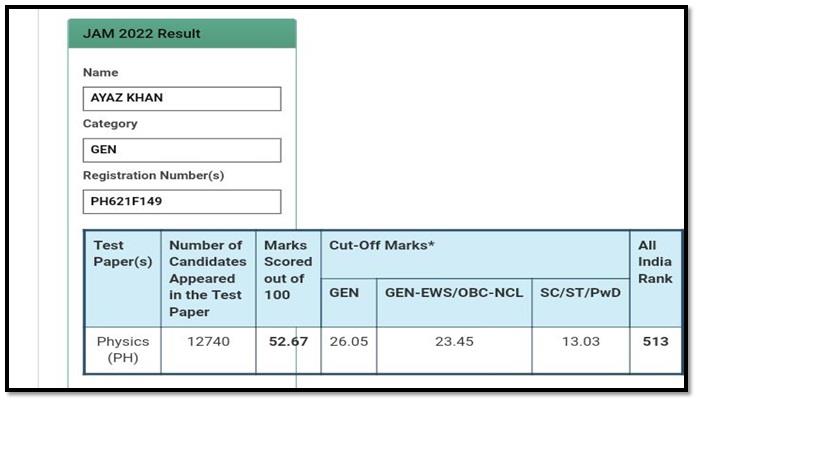The image size is (819, 460).
Task: Select the 26.05 GEN cut-off cell
Action: coord(349,350)
